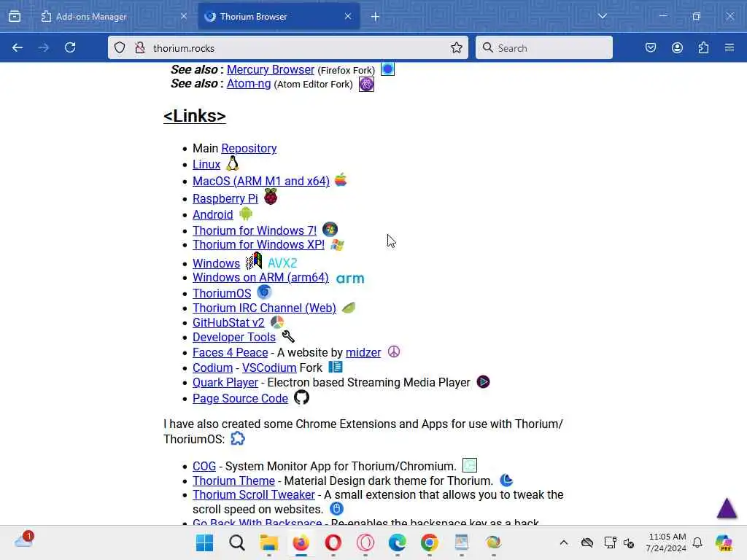Image resolution: width=747 pixels, height=560 pixels.
Task: Open the Firefox application menu
Action: click(729, 47)
